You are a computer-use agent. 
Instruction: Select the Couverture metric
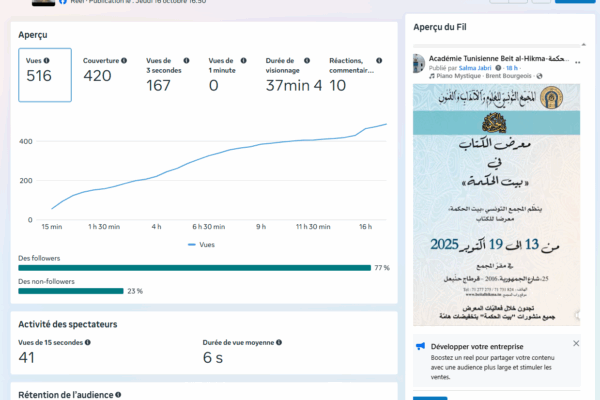coord(105,75)
